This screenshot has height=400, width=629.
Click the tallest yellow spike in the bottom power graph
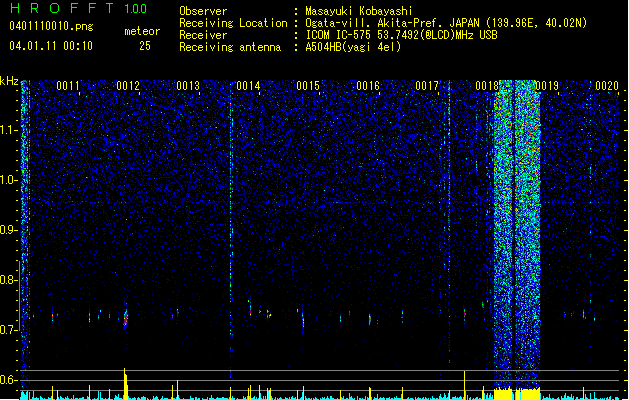click(126, 384)
